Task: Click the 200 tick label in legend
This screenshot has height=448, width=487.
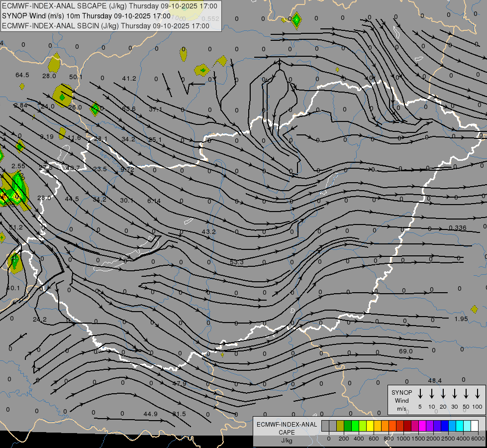Action: 344,439
